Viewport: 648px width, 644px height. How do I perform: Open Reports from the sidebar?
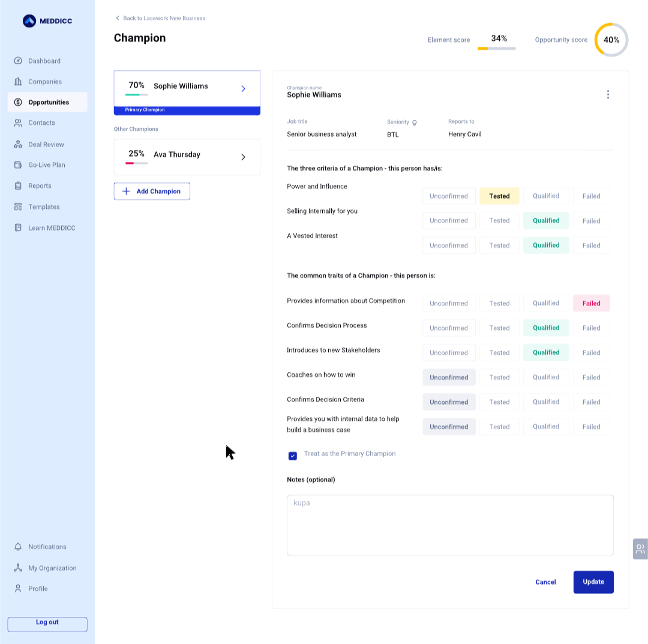tap(40, 186)
